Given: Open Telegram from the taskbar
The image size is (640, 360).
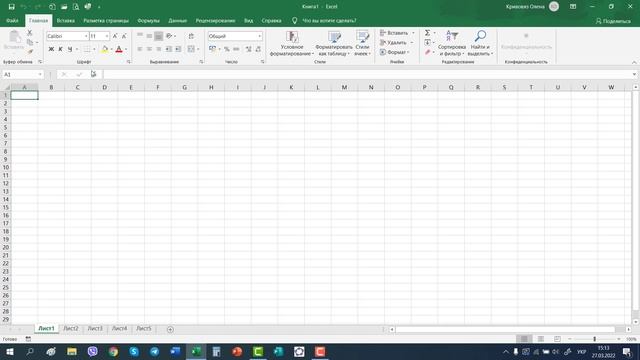Looking at the screenshot, I should coord(155,351).
